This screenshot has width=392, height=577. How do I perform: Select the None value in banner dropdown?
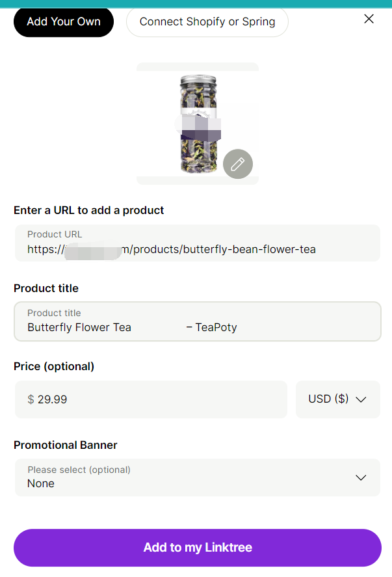(x=41, y=483)
